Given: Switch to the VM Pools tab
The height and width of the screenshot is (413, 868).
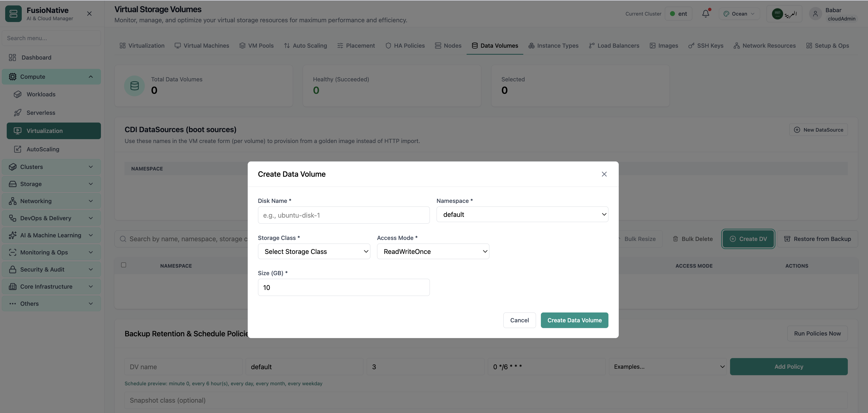Looking at the screenshot, I should point(256,46).
